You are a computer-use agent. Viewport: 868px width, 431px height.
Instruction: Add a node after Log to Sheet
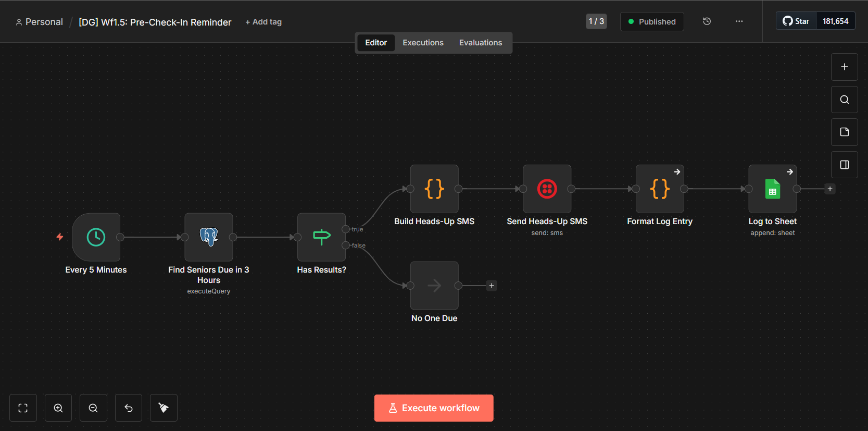(830, 189)
